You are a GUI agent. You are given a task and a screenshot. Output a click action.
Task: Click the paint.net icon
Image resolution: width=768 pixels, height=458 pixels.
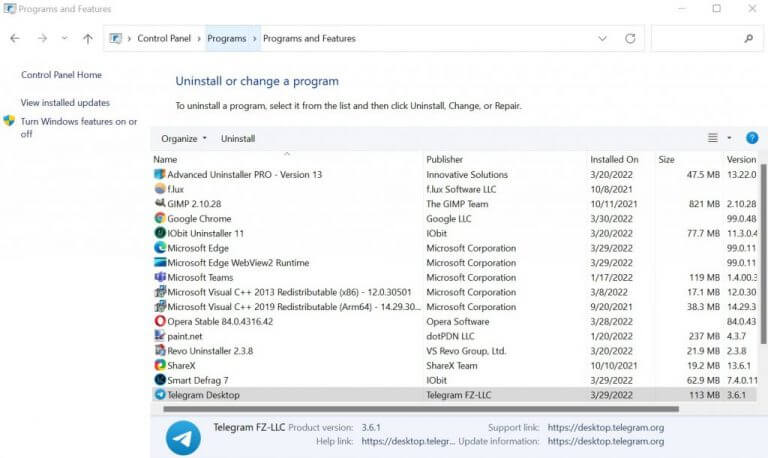(x=160, y=336)
